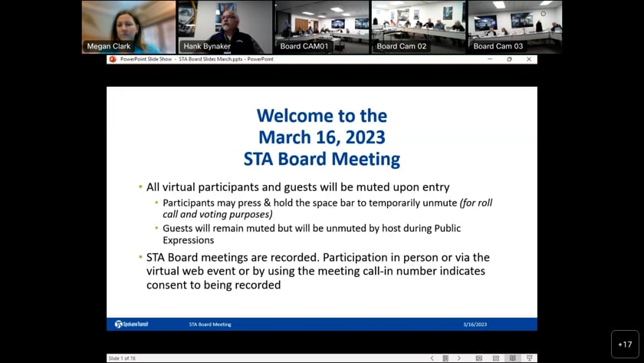Viewport: 644px width, 363px height.
Task: Open the see-all-slides menu icon between the arrows
Action: coord(445,358)
